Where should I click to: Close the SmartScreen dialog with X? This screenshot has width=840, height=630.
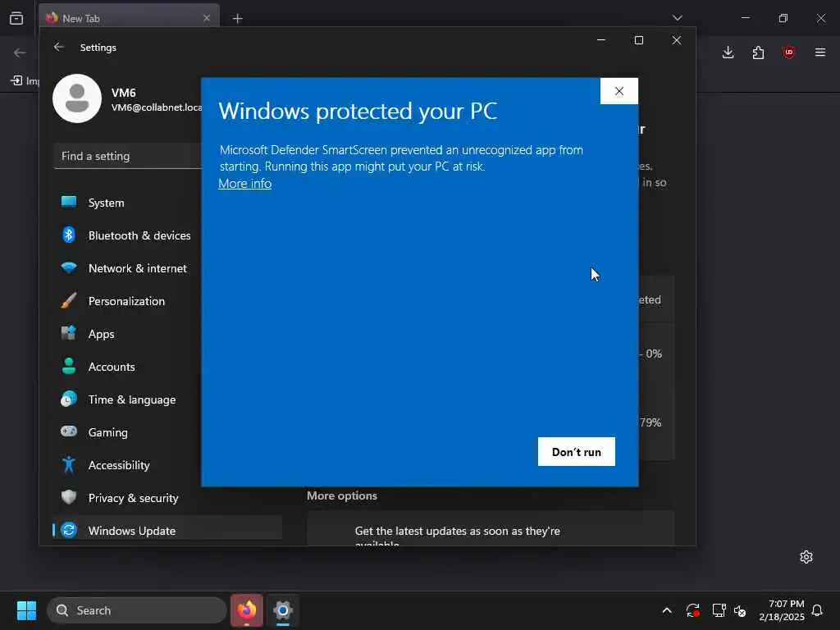point(619,91)
